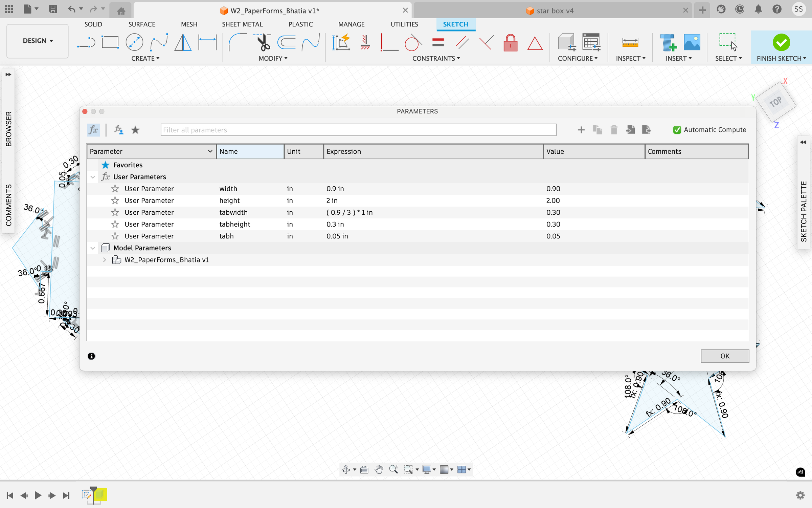Open the Measure tool under Inspect
This screenshot has width=812, height=508.
630,43
